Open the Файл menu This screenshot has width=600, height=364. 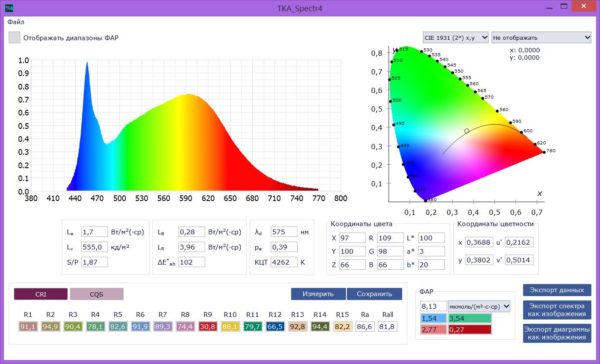(x=16, y=22)
